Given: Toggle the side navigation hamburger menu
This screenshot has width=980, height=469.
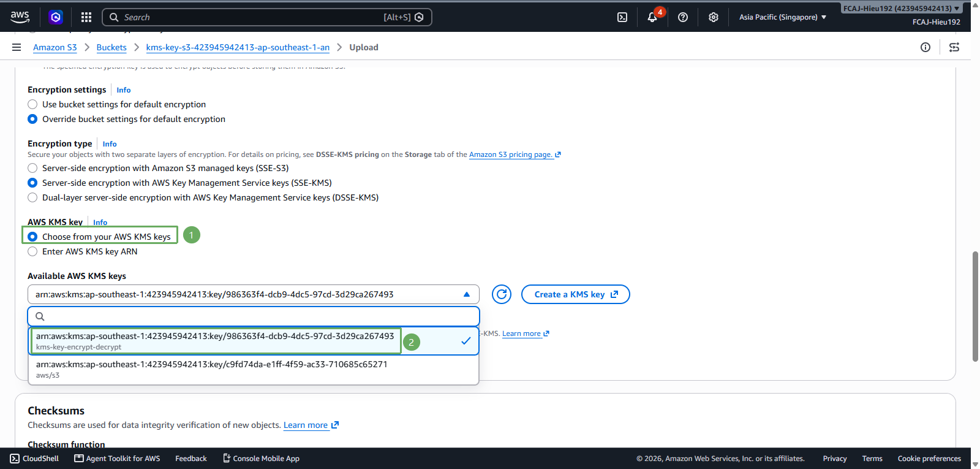Looking at the screenshot, I should click(x=17, y=47).
